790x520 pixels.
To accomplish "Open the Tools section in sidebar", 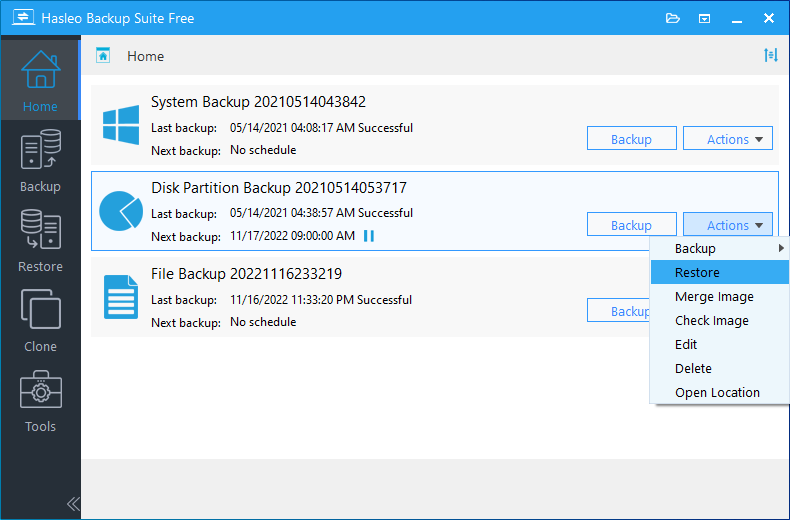I will click(40, 401).
